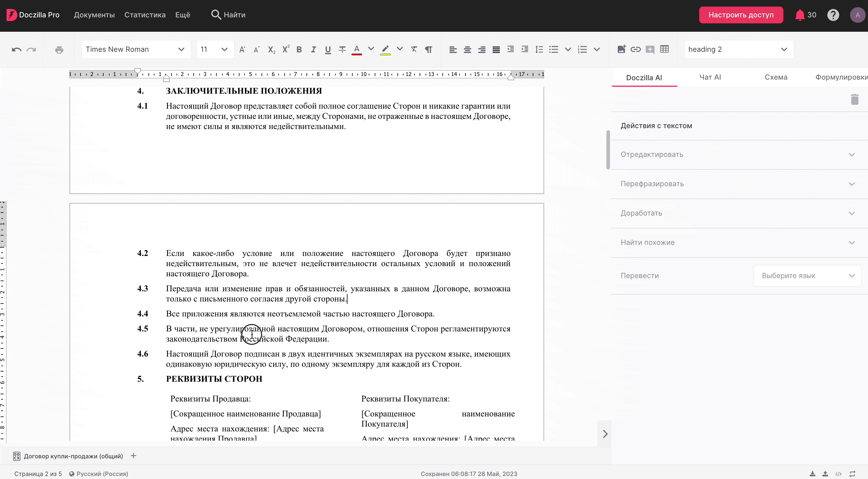This screenshot has height=479, width=868.
Task: Expand the Доработать section
Action: [x=739, y=213]
